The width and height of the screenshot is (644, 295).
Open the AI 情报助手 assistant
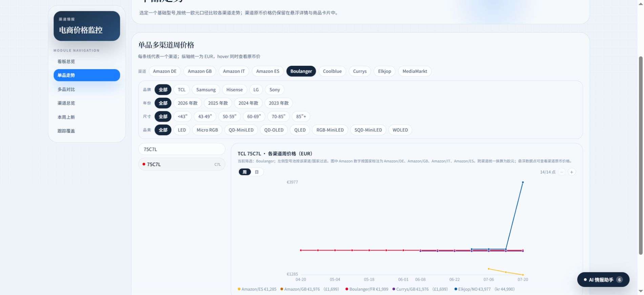click(603, 280)
